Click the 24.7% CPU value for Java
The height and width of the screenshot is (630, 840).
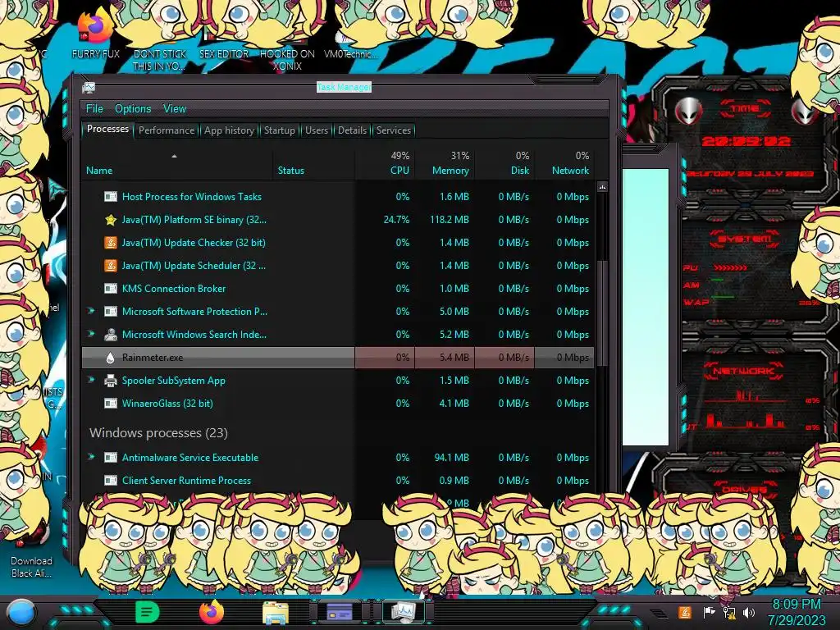click(x=396, y=220)
